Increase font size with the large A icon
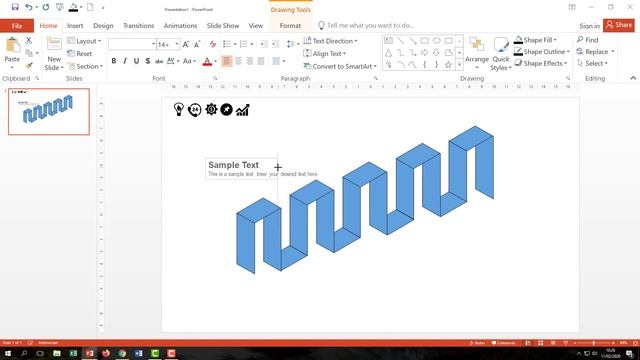 point(186,44)
